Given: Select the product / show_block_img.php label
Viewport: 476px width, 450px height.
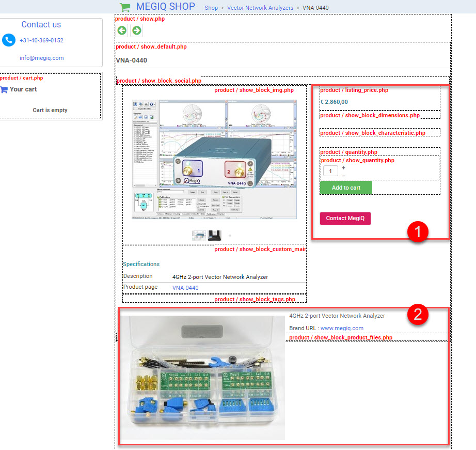Looking at the screenshot, I should pos(254,90).
